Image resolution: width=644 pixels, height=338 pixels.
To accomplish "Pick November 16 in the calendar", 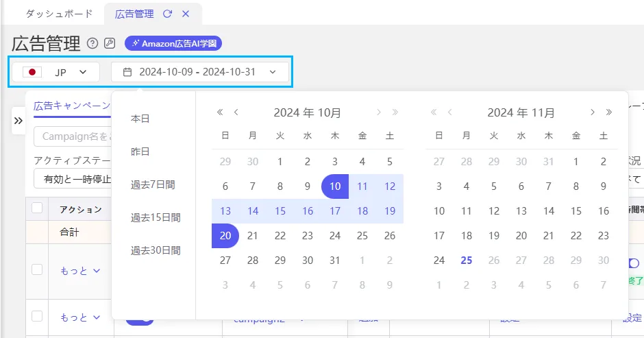I will [604, 211].
